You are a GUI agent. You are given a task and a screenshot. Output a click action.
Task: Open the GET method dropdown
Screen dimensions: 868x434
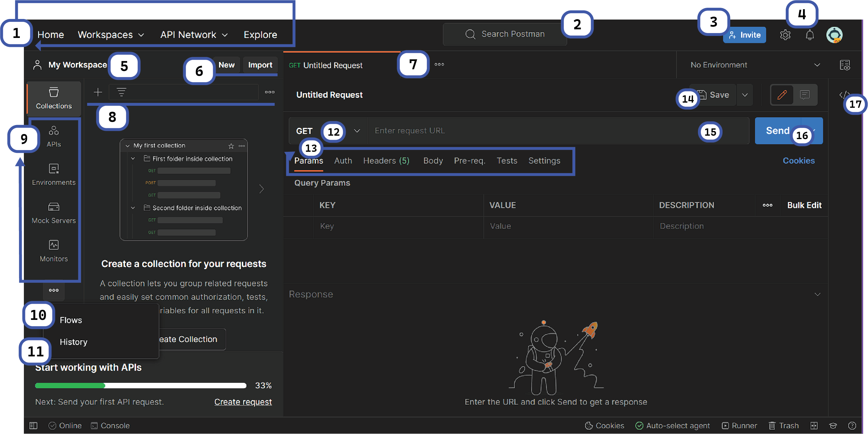tap(328, 131)
